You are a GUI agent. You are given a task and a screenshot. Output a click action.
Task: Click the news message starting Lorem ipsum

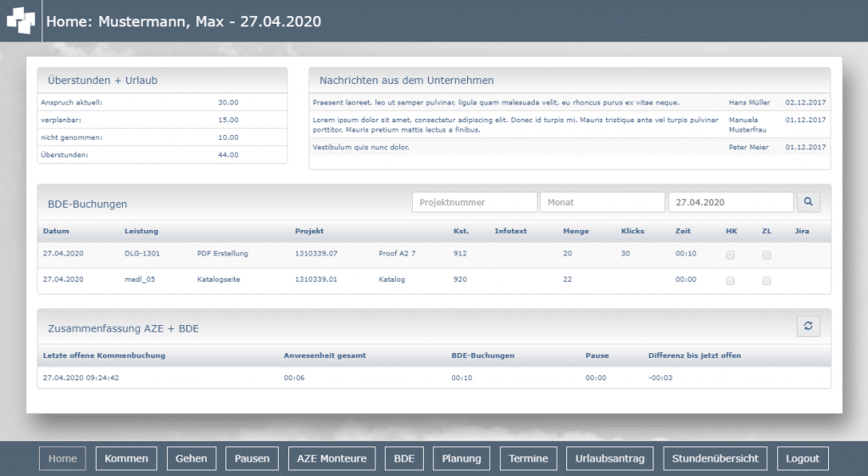pyautogui.click(x=515, y=125)
